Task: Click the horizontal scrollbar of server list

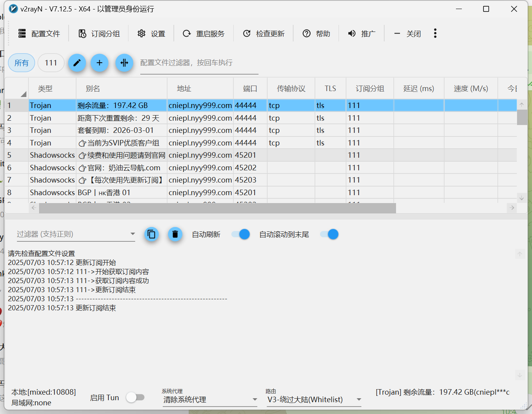Action: [x=217, y=208]
